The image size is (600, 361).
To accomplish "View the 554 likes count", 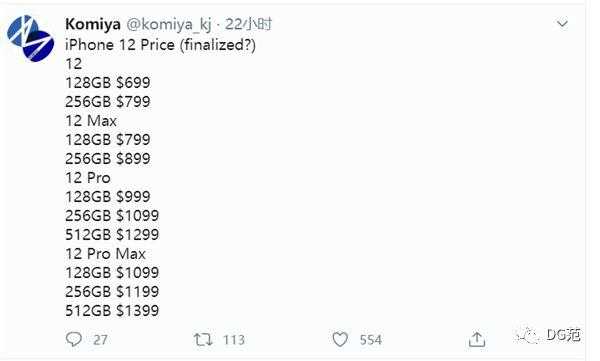I will pos(371,340).
